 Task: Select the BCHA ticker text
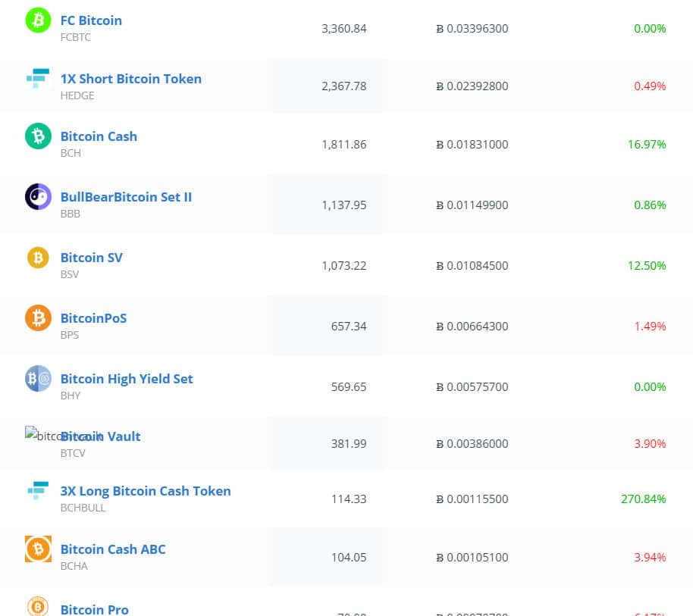[x=74, y=566]
